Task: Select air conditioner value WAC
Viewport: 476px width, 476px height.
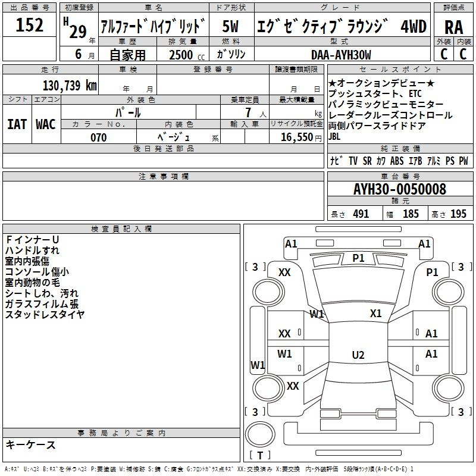Action: coord(46,124)
